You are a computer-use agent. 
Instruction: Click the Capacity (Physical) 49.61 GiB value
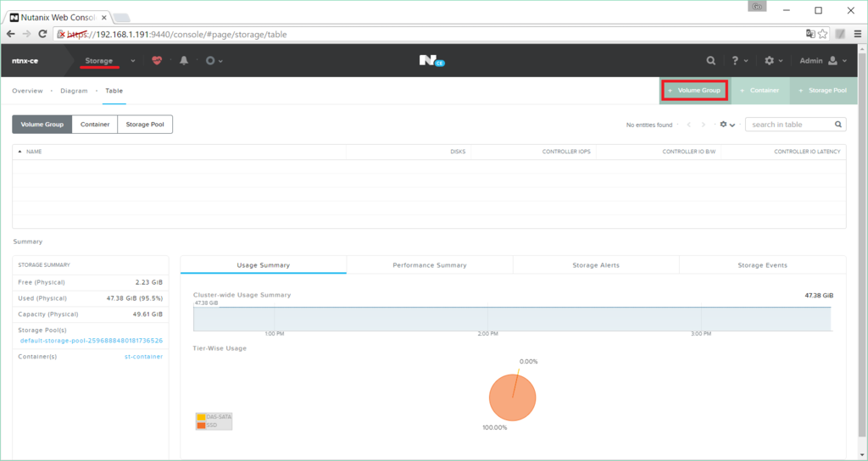click(147, 314)
